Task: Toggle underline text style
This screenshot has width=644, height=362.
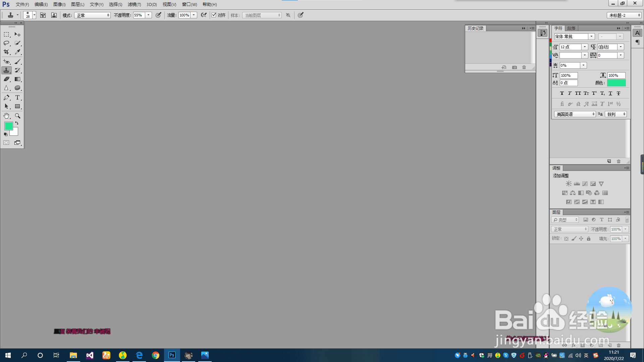Action: click(610, 94)
